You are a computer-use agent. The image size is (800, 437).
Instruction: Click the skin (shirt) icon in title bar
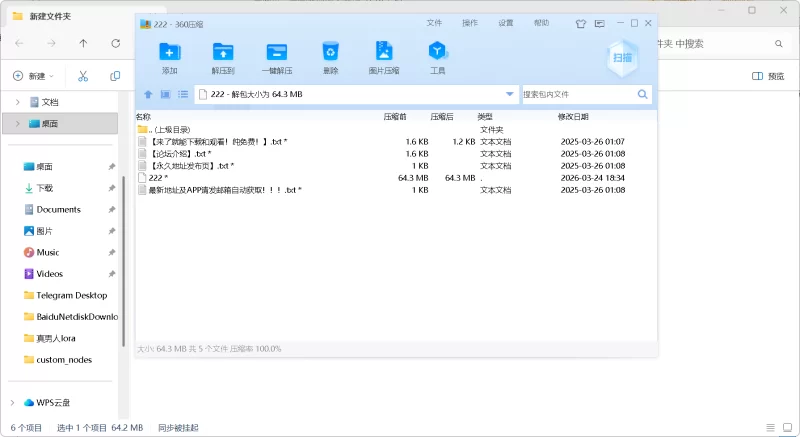click(578, 23)
